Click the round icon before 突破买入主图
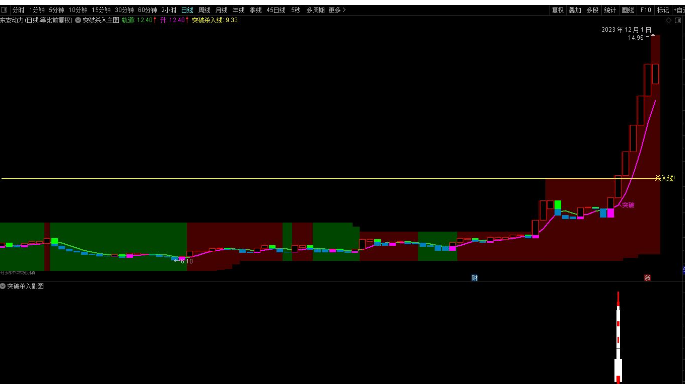Viewport: 685px width, 384px height. coord(78,20)
